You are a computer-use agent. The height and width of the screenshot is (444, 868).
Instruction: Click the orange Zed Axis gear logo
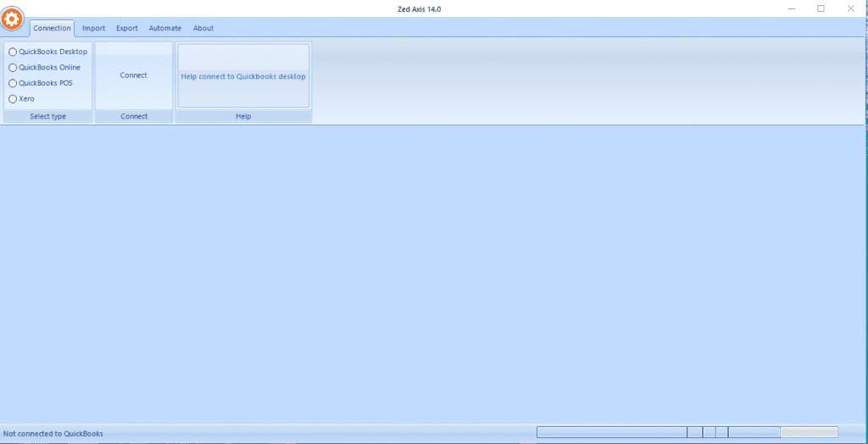pos(13,19)
